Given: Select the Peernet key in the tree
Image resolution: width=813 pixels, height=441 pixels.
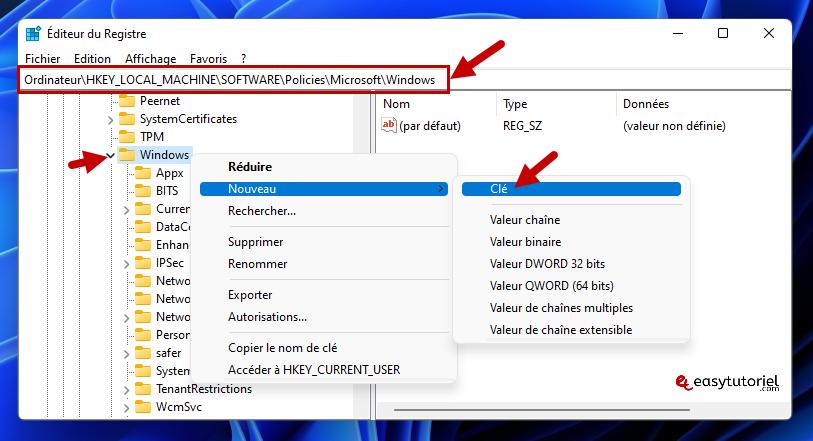Looking at the screenshot, I should coord(160,101).
